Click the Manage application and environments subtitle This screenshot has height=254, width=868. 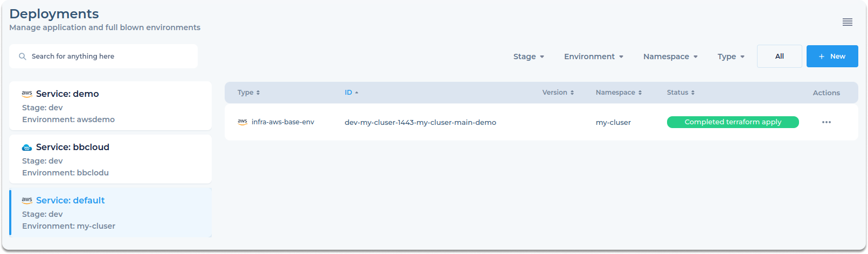[x=105, y=27]
